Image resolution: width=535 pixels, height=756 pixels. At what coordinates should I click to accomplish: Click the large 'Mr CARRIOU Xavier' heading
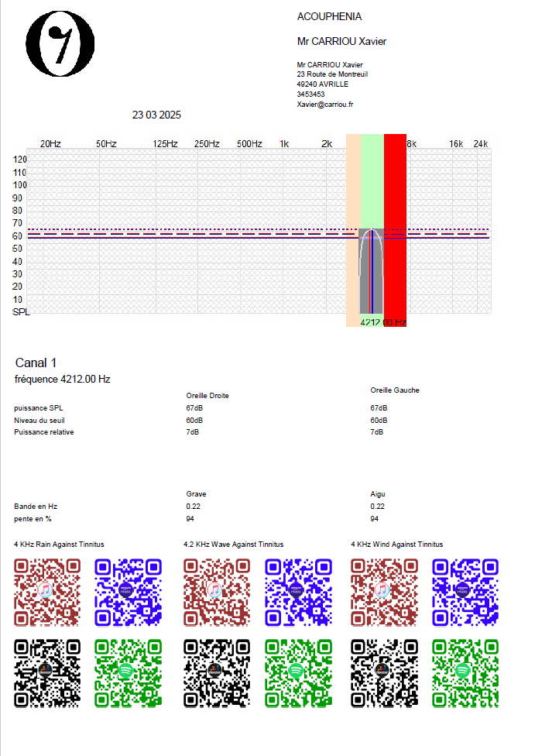341,42
